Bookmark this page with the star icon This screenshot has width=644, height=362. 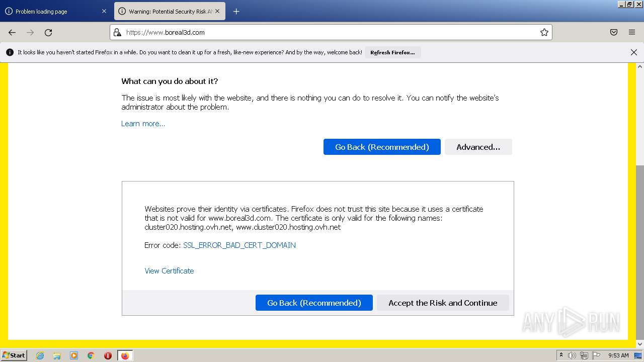pos(544,32)
